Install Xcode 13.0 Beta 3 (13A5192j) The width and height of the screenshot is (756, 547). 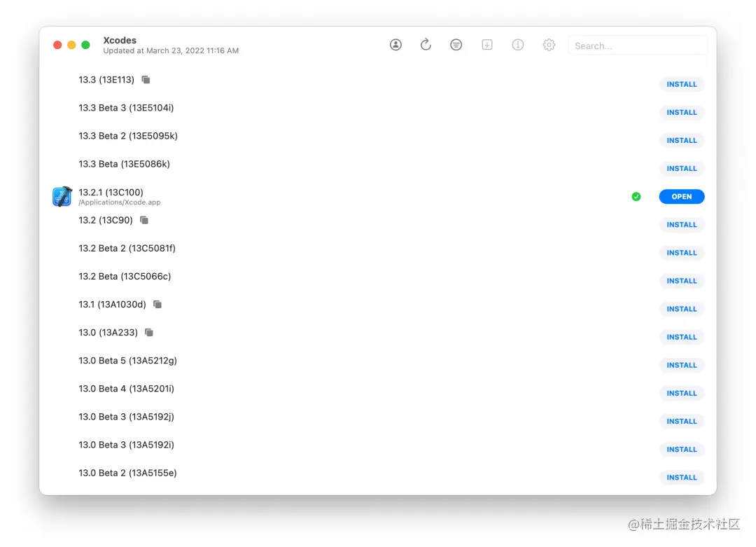point(681,421)
